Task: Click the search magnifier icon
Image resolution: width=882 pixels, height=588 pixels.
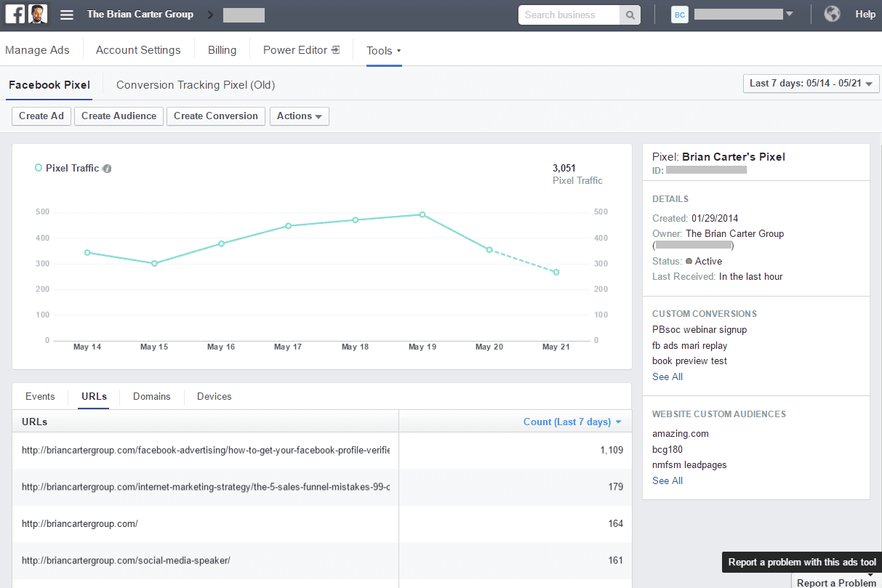Action: coord(630,15)
